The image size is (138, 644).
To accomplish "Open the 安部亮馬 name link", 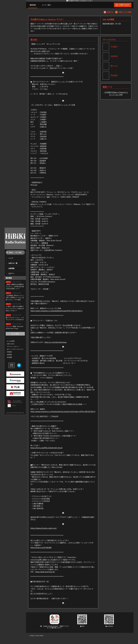I will point(114,56).
